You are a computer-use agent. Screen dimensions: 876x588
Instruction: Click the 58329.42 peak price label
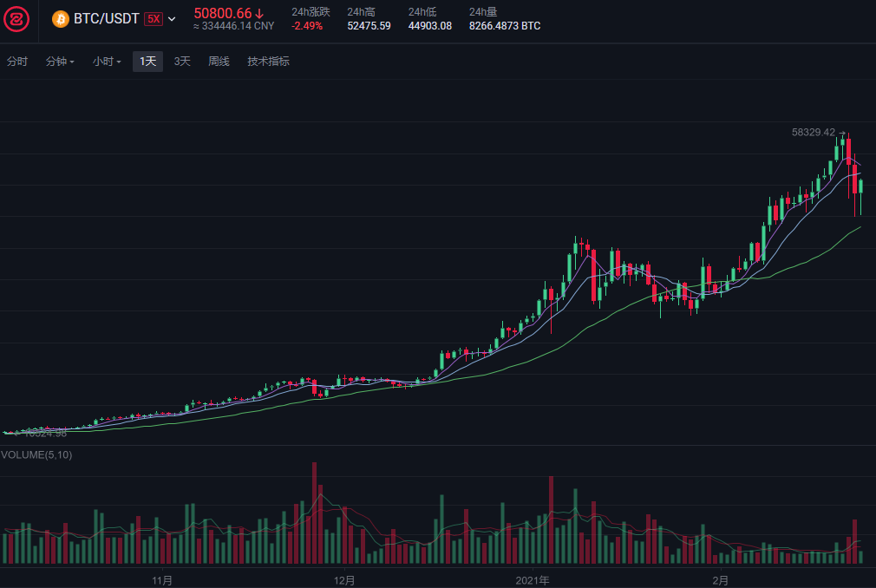(x=814, y=133)
